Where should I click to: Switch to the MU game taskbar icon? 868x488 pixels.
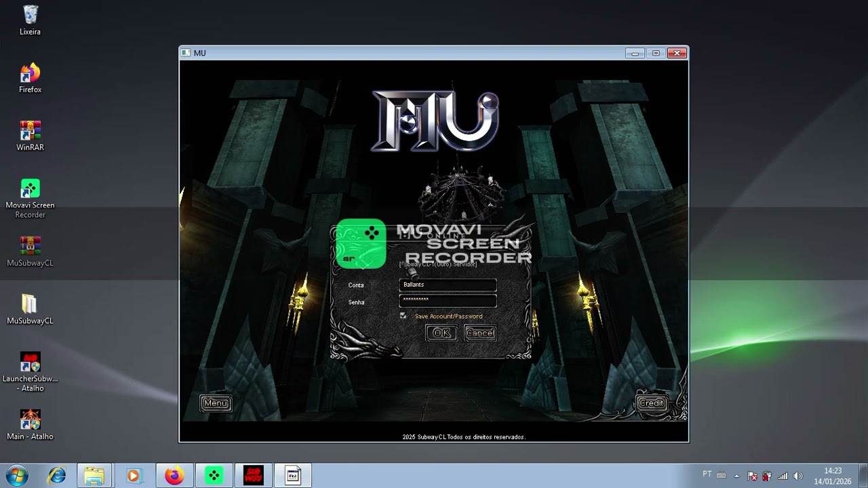293,476
